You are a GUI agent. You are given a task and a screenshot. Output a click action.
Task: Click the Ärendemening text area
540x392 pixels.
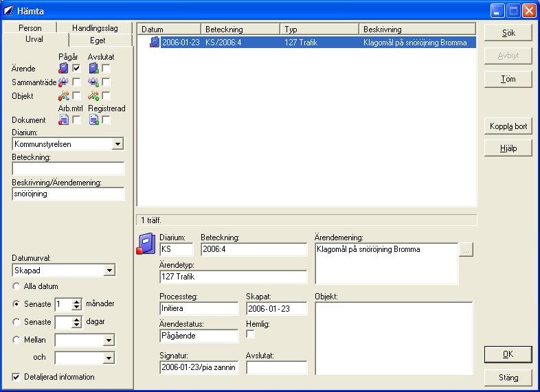pyautogui.click(x=387, y=264)
